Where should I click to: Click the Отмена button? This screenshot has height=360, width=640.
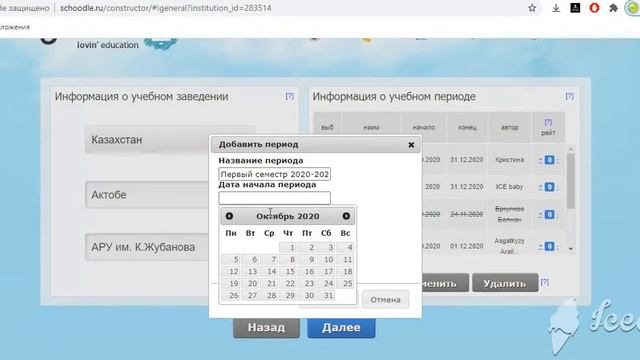click(x=385, y=300)
